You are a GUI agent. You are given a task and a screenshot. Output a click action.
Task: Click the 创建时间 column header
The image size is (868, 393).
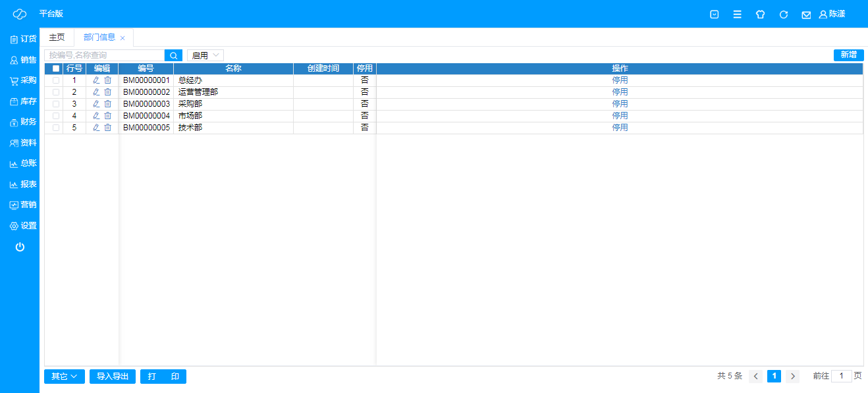tap(323, 68)
